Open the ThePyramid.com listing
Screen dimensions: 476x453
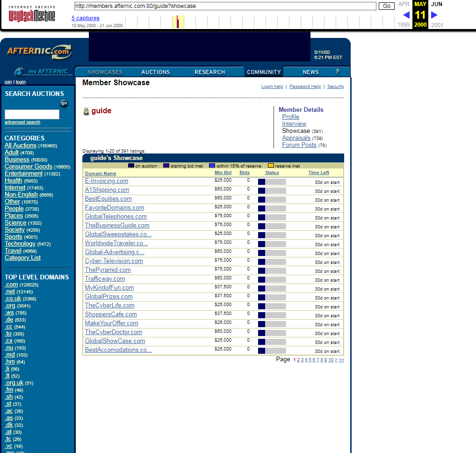coord(108,270)
